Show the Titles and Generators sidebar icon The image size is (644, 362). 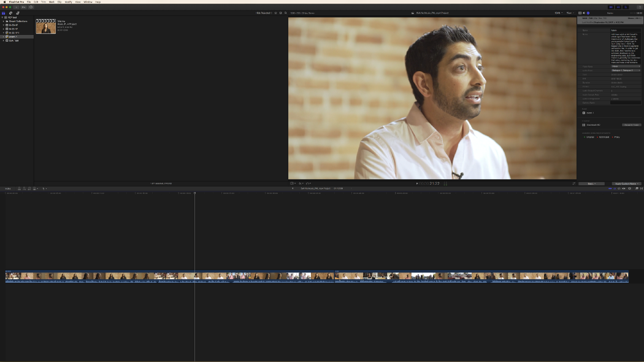(18, 13)
